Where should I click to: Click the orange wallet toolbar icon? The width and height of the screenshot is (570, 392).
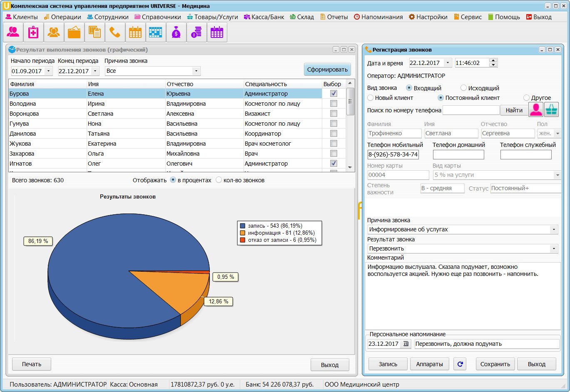[74, 32]
